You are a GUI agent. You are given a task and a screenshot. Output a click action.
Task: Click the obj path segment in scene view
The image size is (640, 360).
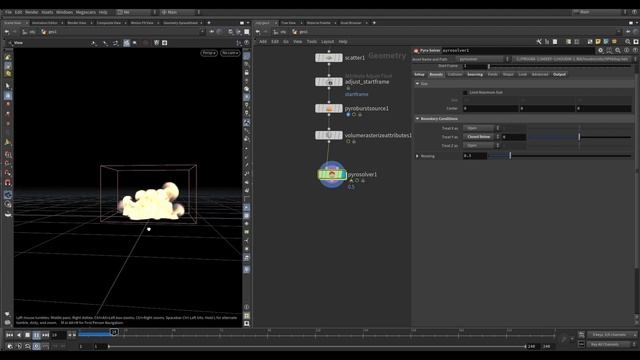coord(29,32)
